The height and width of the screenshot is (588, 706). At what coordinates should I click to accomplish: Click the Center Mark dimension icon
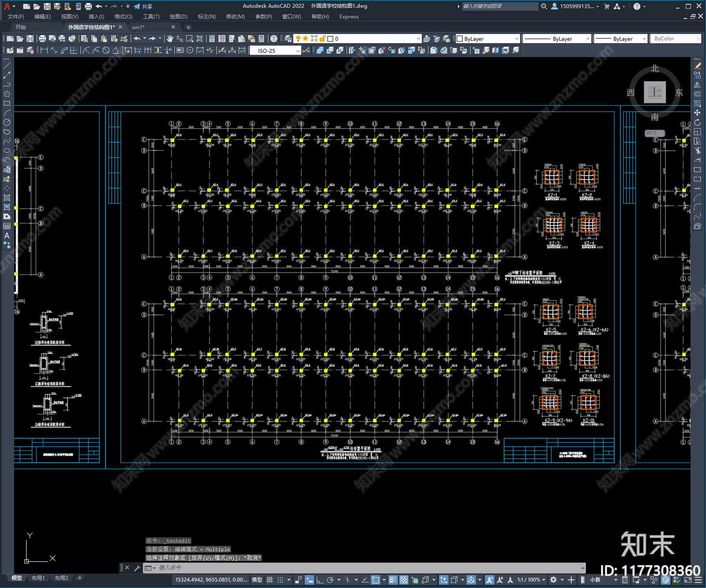pyautogui.click(x=190, y=50)
